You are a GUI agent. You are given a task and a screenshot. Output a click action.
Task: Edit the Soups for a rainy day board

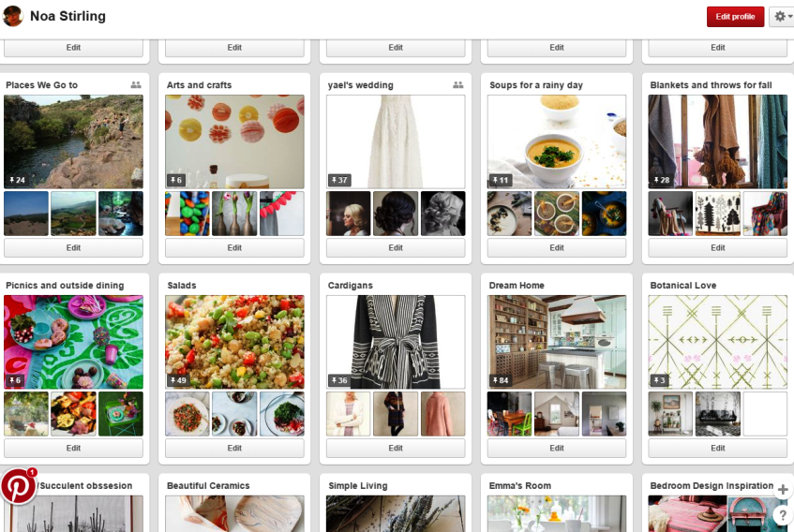pos(557,248)
